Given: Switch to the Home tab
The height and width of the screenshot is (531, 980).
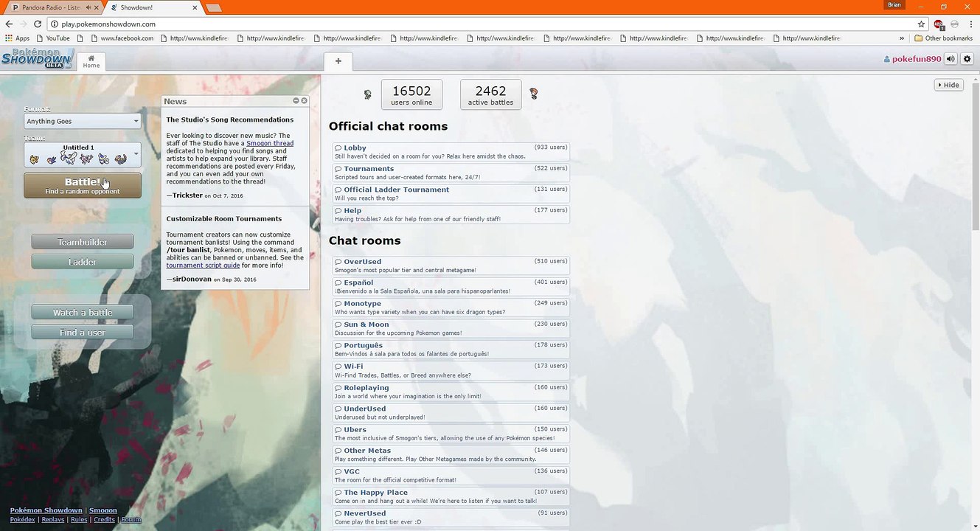Looking at the screenshot, I should tap(91, 62).
